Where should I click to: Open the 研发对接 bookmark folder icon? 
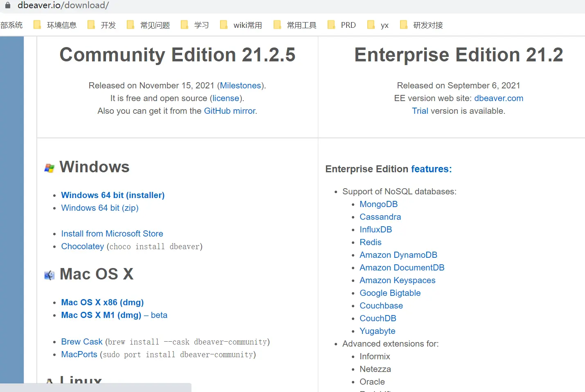point(404,25)
